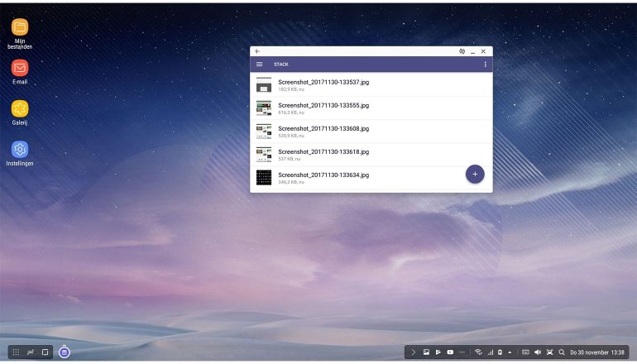Open the Mijn bestanden desktop icon
Image resolution: width=637 pixels, height=364 pixels.
tap(20, 27)
